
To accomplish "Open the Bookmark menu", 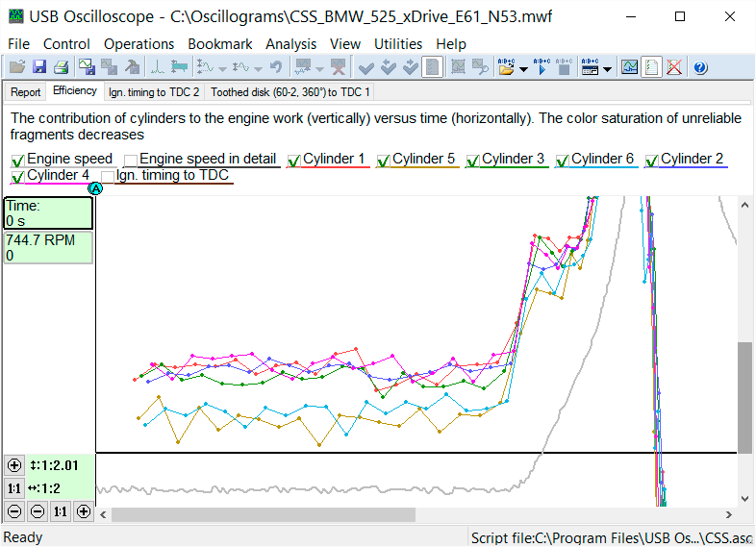I will click(x=220, y=44).
